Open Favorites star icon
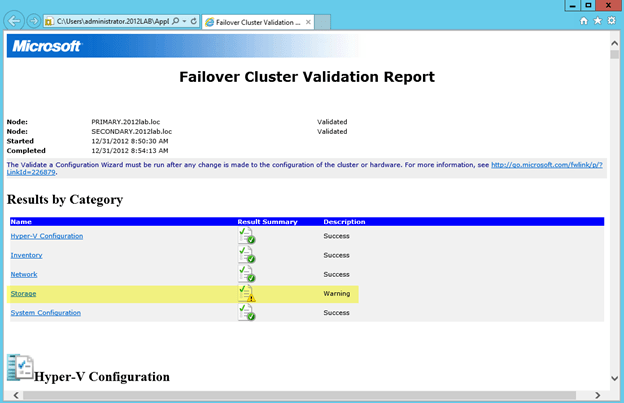The width and height of the screenshot is (624, 403). 598,20
